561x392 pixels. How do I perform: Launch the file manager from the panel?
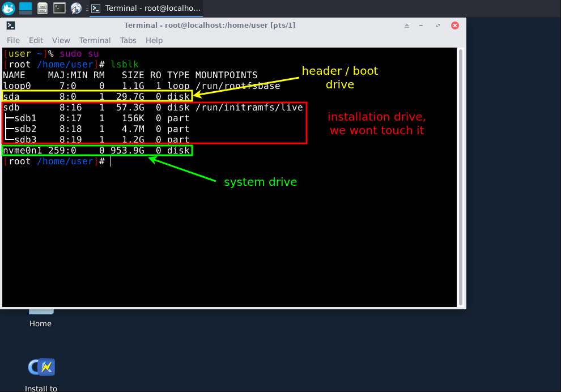(x=42, y=8)
